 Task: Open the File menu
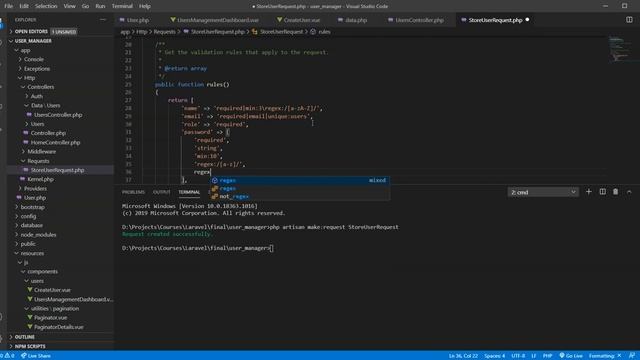click(x=8, y=6)
